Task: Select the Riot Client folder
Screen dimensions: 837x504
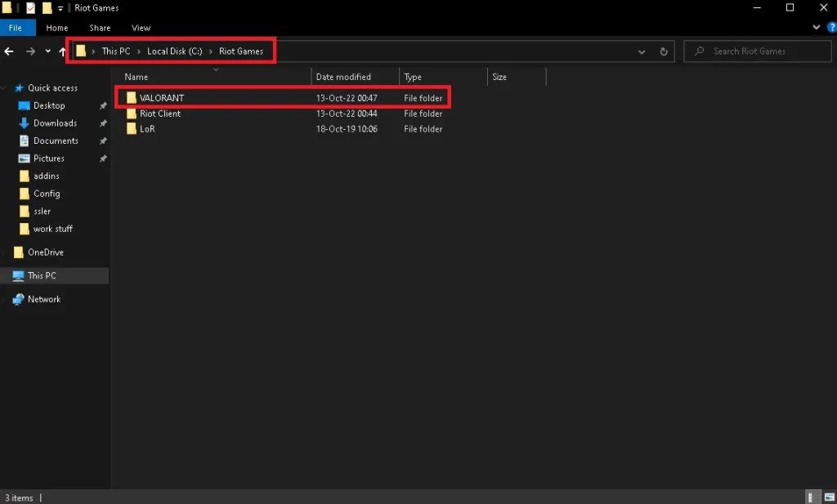Action: click(160, 114)
